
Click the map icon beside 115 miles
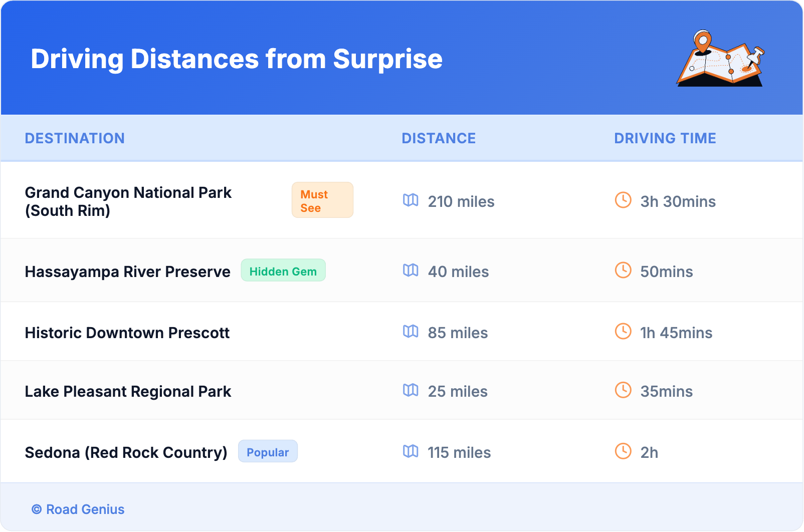(411, 451)
